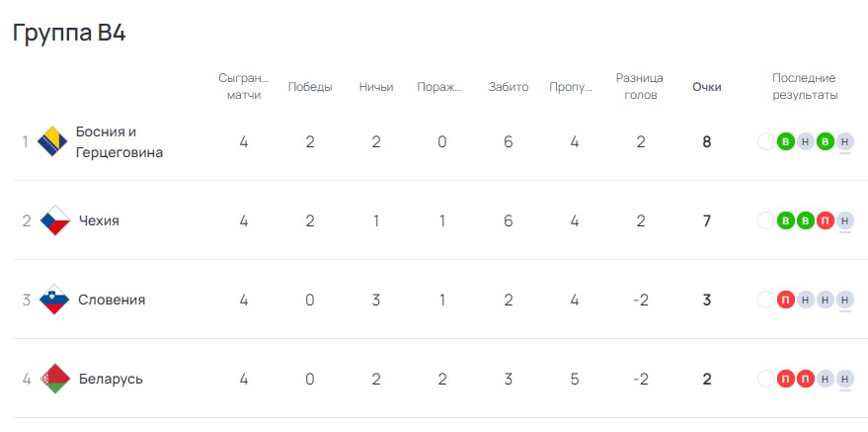Sort by the Очки column header
Image resolution: width=868 pixels, height=432 pixels.
tap(707, 87)
